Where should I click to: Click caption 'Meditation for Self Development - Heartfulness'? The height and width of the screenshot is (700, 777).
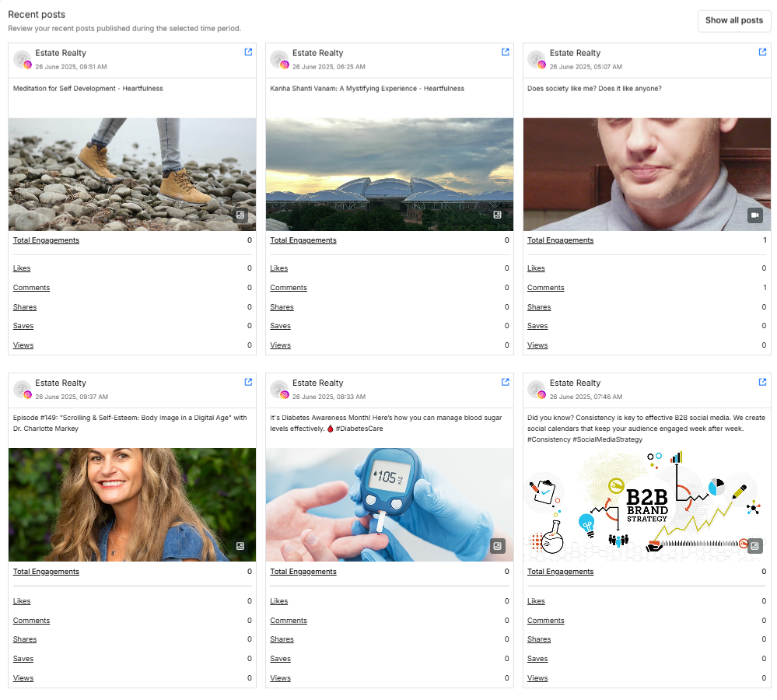88,89
